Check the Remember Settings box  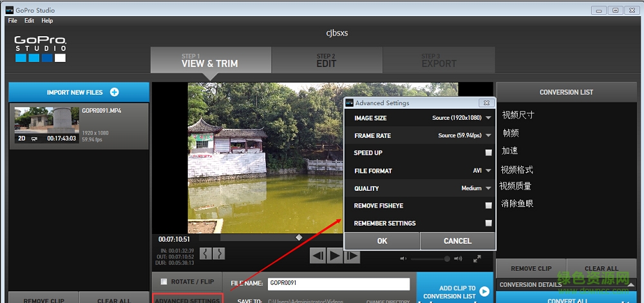[488, 223]
